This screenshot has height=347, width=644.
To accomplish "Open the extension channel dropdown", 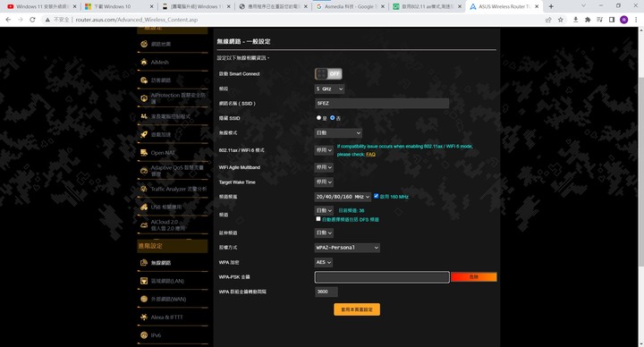I will [324, 233].
